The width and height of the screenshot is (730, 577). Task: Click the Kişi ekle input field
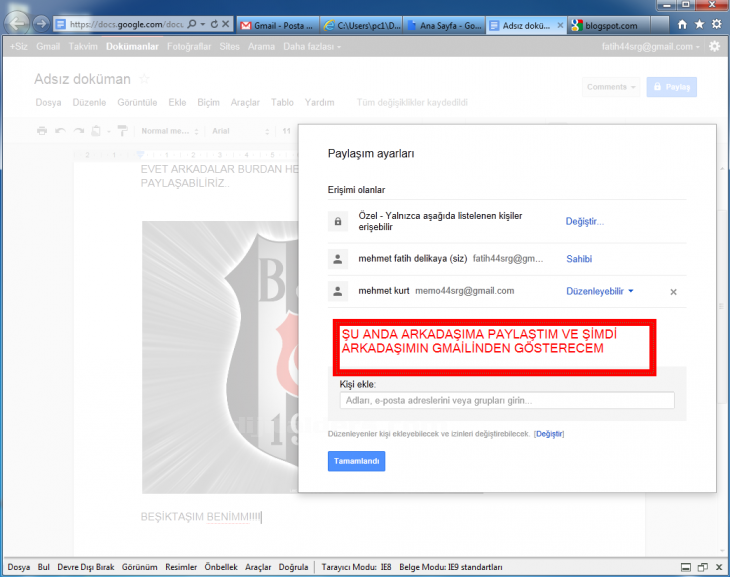click(x=507, y=401)
